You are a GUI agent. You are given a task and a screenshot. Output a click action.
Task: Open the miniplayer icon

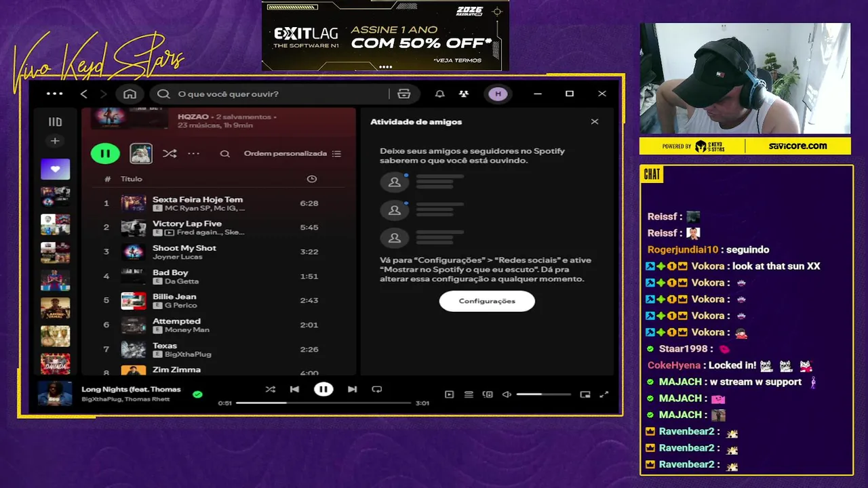[x=585, y=394]
